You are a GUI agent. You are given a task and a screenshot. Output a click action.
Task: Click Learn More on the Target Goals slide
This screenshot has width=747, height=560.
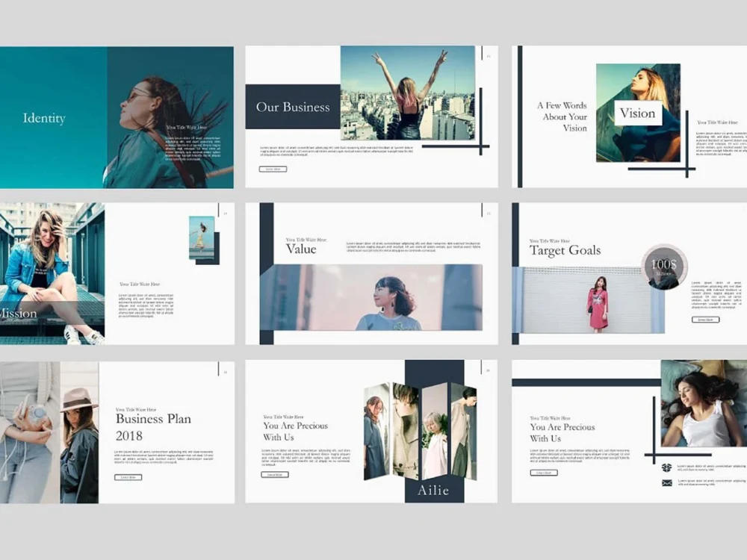705,318
